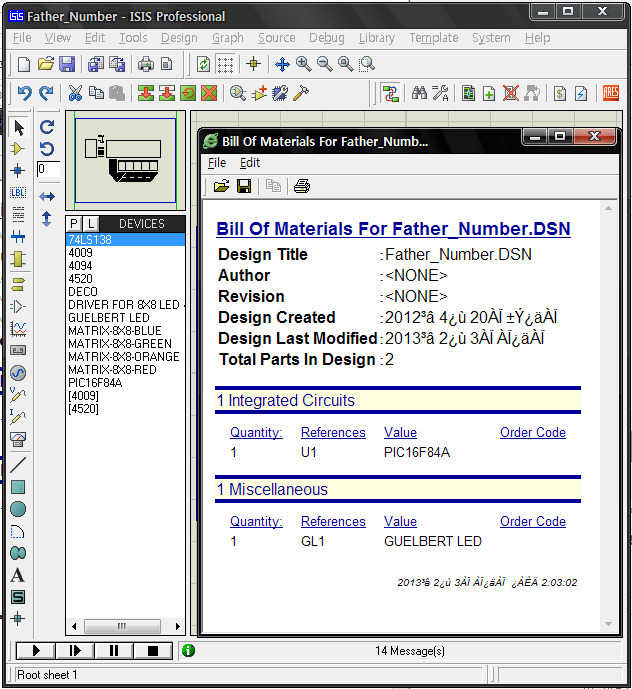Click the overview window thumbnail
This screenshot has height=689, width=632.
126,160
